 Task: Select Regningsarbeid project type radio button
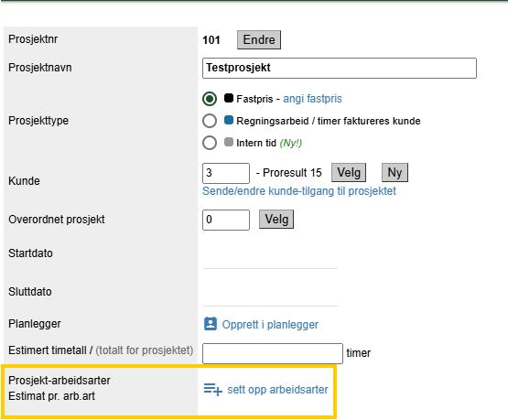click(x=210, y=121)
